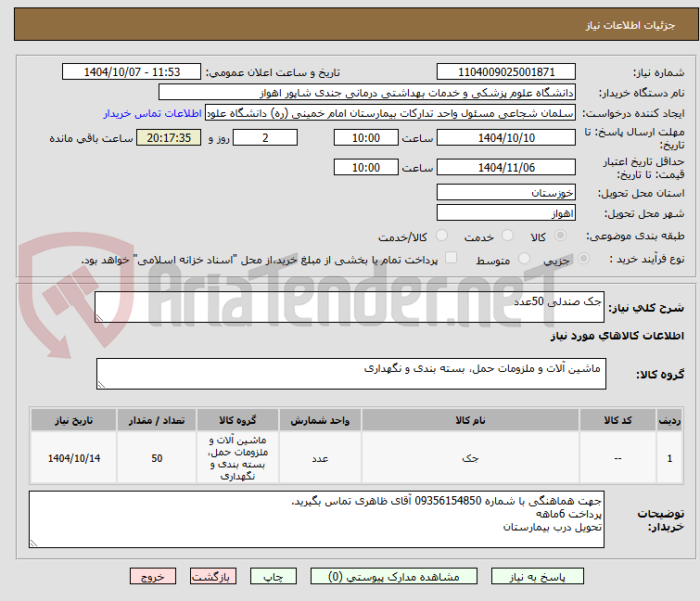Open 'اطلاعات تماس خریدار' link
Screen dimensions: 700x601
(153, 113)
